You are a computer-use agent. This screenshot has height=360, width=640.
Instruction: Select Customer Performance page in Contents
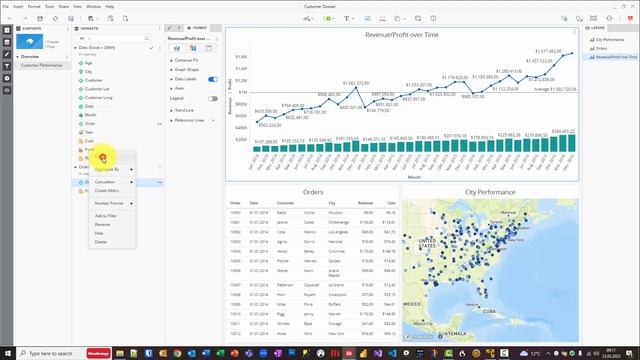41,65
